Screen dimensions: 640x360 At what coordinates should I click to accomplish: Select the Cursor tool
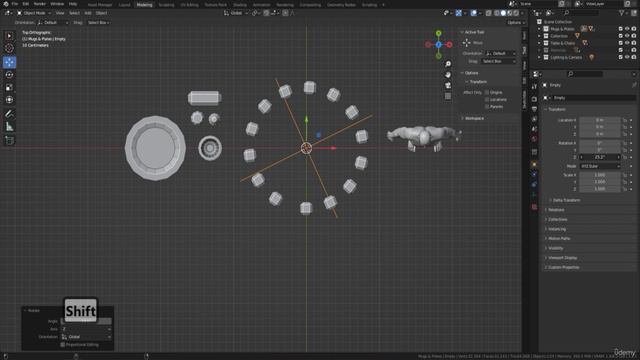pos(9,48)
